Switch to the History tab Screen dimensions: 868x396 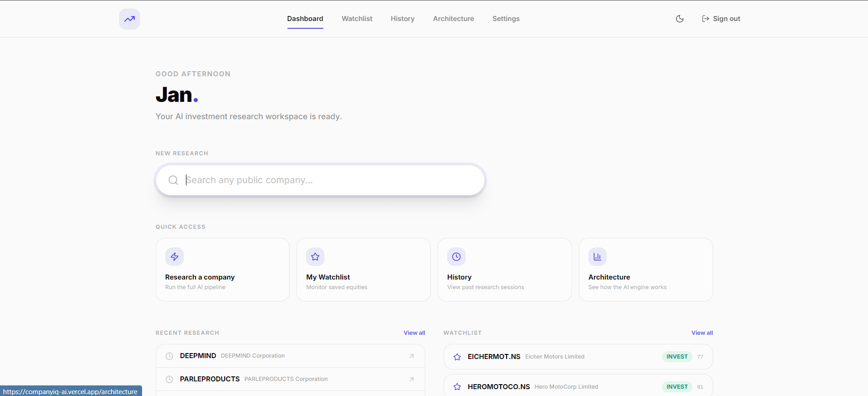click(x=402, y=19)
